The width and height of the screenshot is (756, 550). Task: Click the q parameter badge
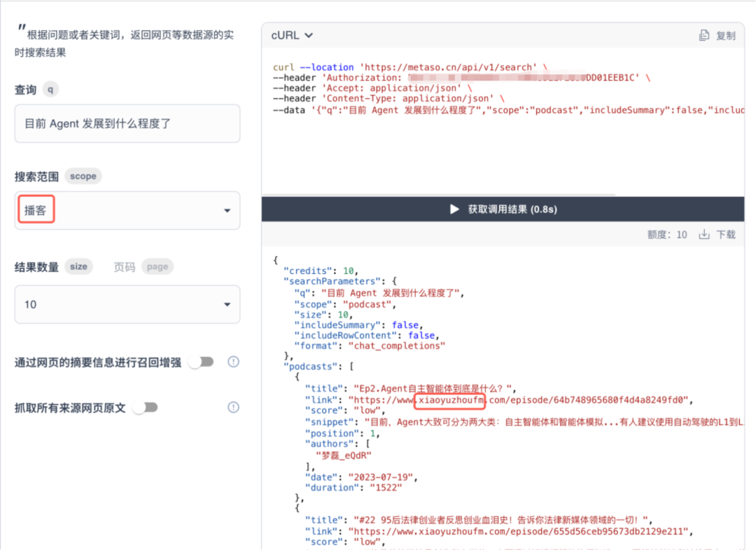[x=50, y=89]
